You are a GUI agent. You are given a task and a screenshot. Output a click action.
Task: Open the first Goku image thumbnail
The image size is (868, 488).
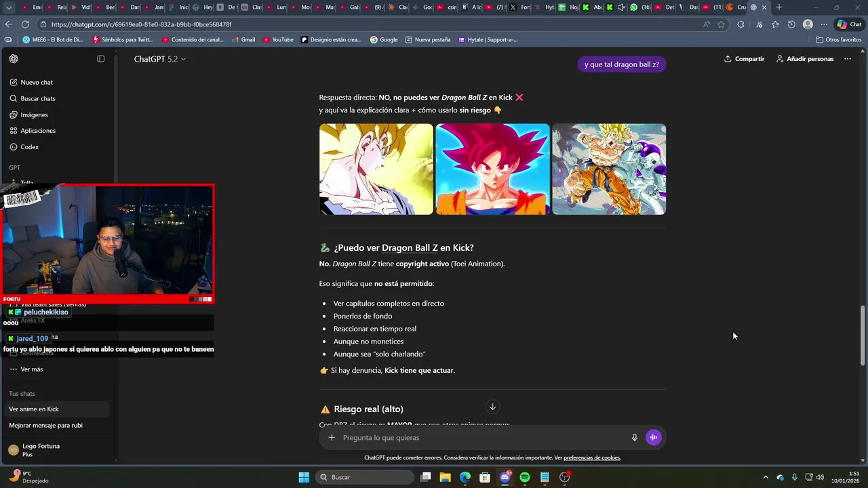pyautogui.click(x=376, y=169)
